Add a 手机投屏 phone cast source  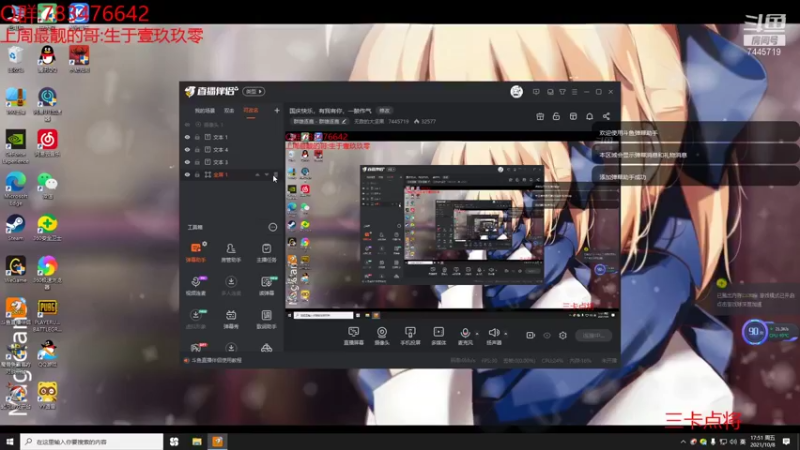pos(410,336)
